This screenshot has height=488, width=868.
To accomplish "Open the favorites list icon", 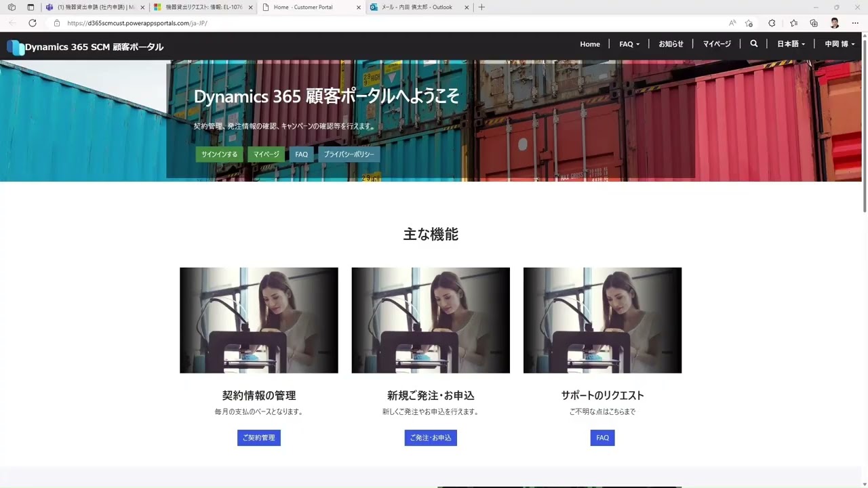I will [793, 23].
